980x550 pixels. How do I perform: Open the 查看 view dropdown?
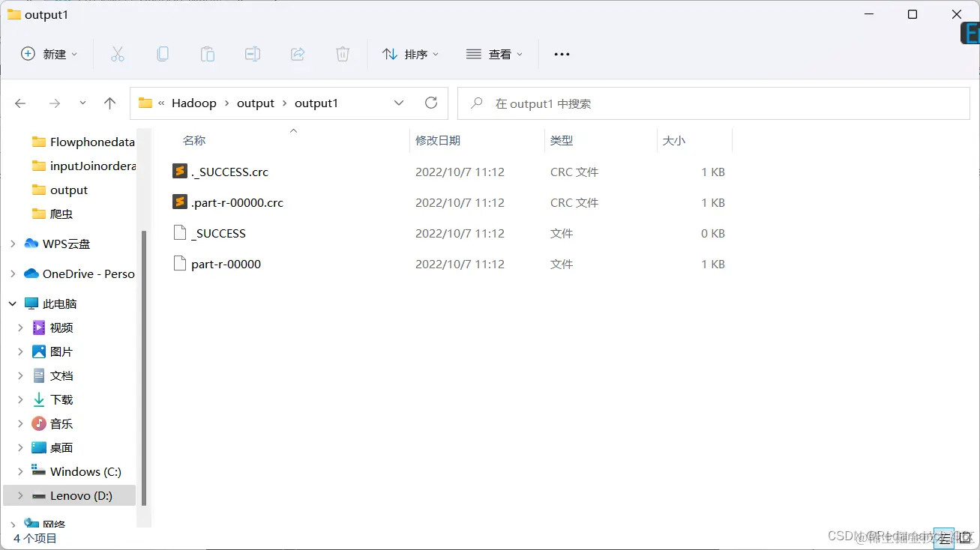point(494,53)
